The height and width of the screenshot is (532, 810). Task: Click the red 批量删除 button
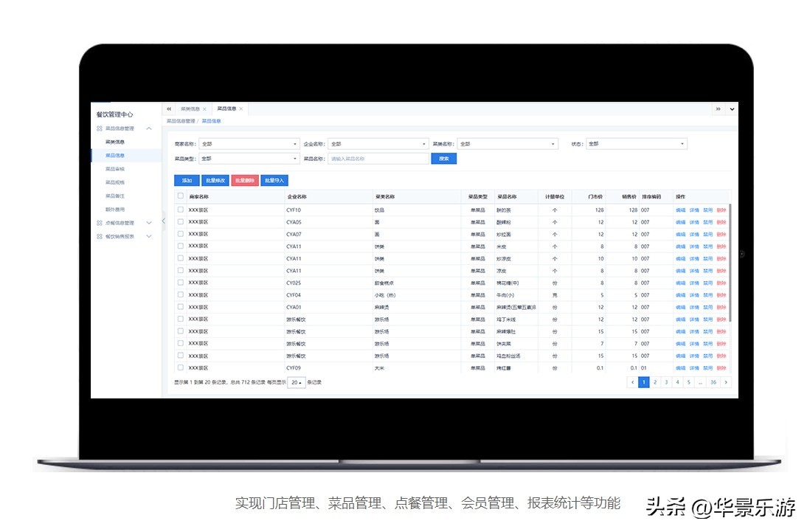pyautogui.click(x=244, y=180)
